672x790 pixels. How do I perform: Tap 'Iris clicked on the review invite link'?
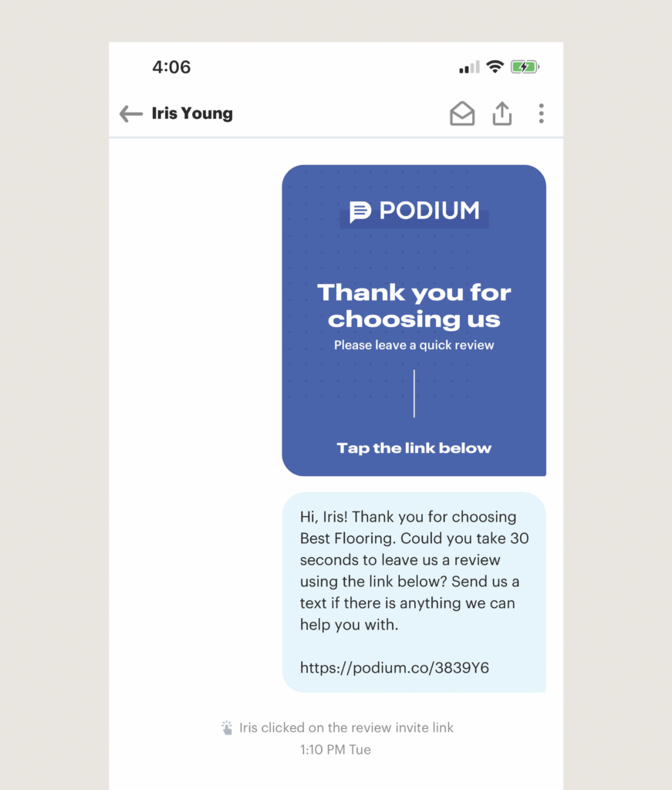tap(346, 728)
